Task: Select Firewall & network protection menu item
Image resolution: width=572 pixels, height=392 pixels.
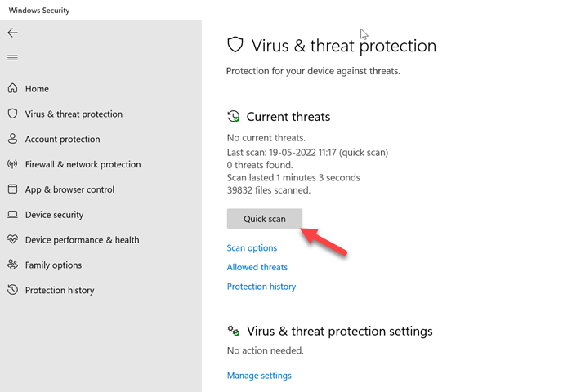Action: (83, 165)
